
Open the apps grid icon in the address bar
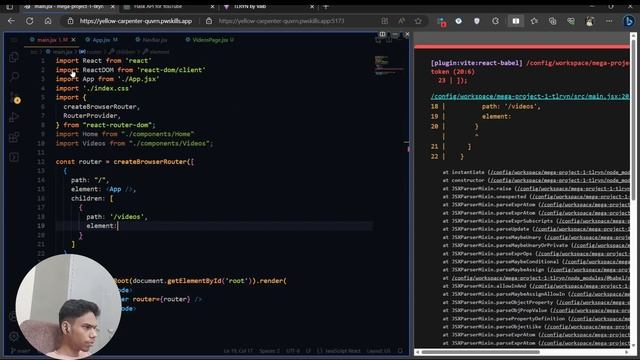(384, 21)
